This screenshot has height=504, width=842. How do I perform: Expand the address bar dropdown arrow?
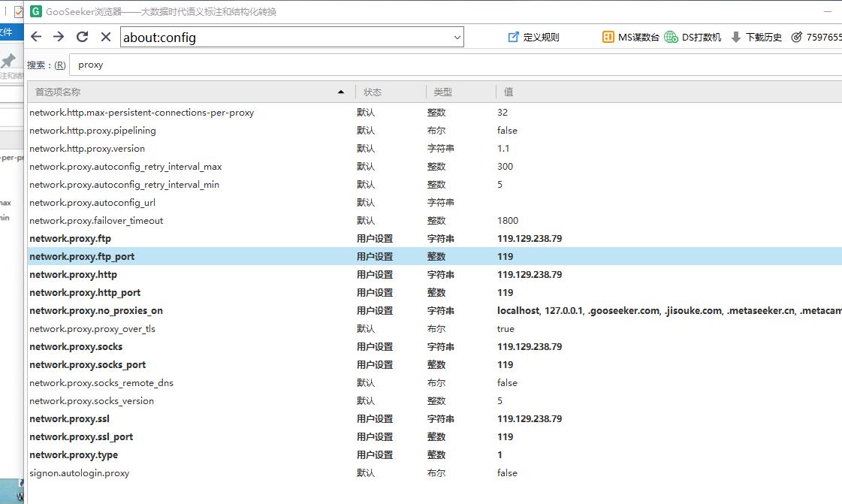tap(457, 38)
